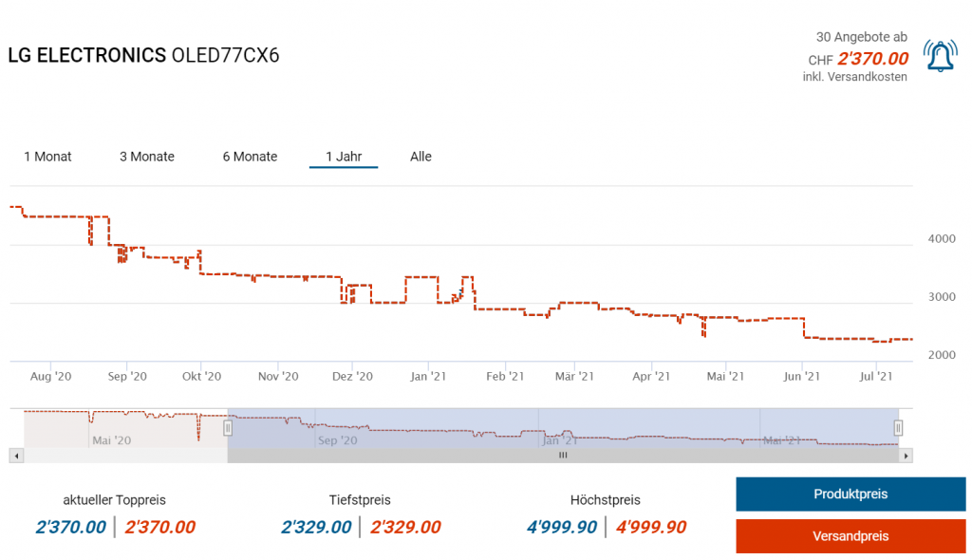Toggle the Versandpreis series button
This screenshot has width=972, height=560.
850,536
